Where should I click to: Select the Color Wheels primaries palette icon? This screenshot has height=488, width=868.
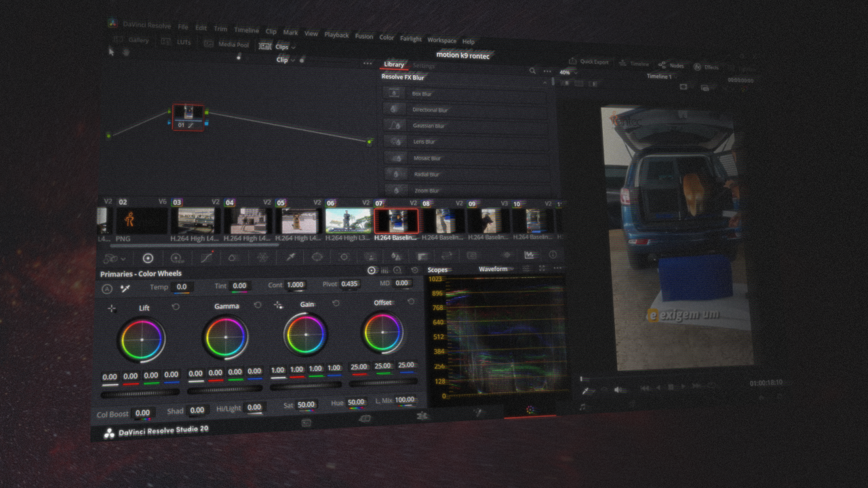click(149, 258)
